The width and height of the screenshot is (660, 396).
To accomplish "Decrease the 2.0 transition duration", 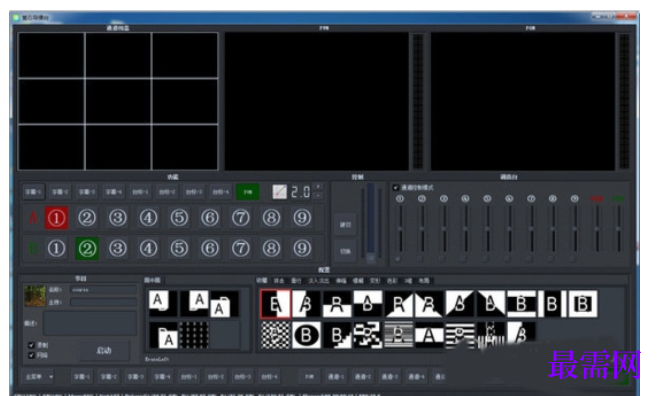I will 318,196.
